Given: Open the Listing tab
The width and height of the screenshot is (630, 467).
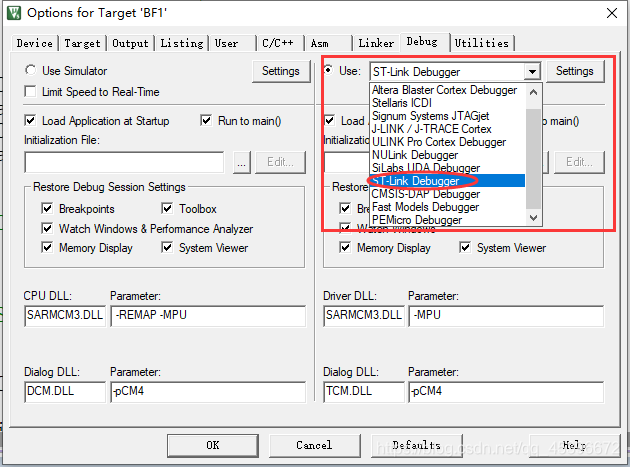Looking at the screenshot, I should (182, 43).
